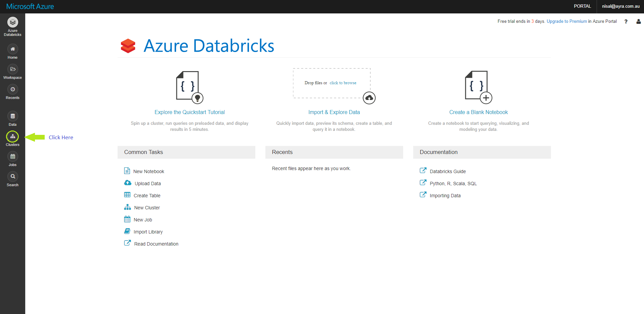Screen dimensions: 644x314
Task: Click the Common Tasks header
Action: click(x=186, y=152)
